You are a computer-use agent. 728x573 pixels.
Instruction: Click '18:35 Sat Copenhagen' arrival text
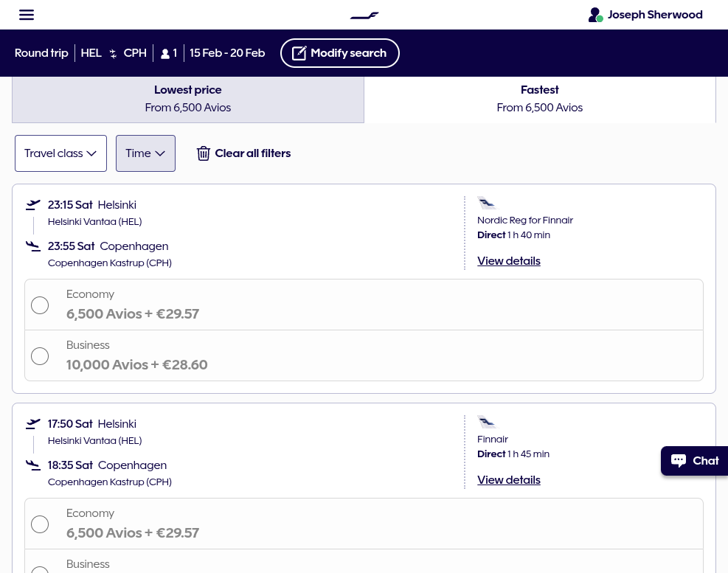(x=107, y=465)
